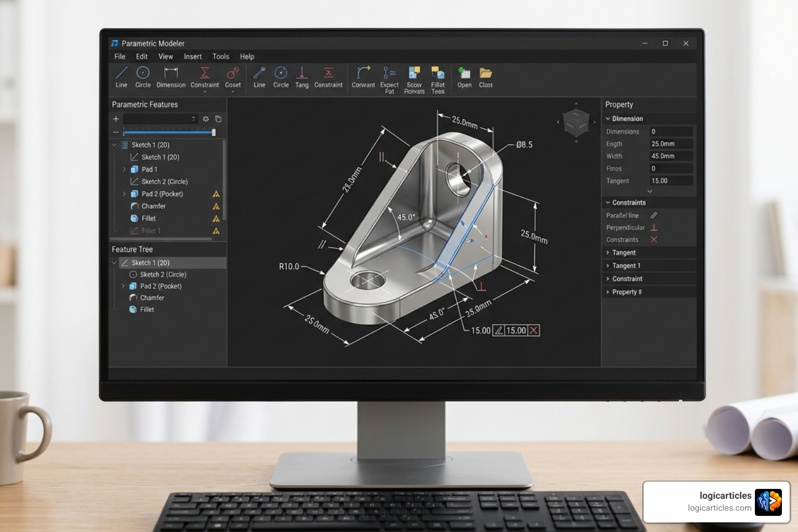
Task: Open the Help menu
Action: [x=247, y=57]
